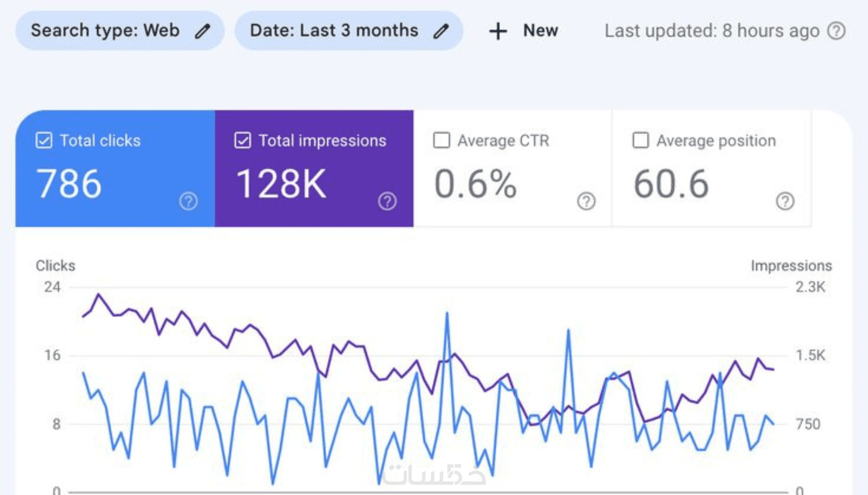
Task: Click the Last updated text
Action: click(x=712, y=31)
